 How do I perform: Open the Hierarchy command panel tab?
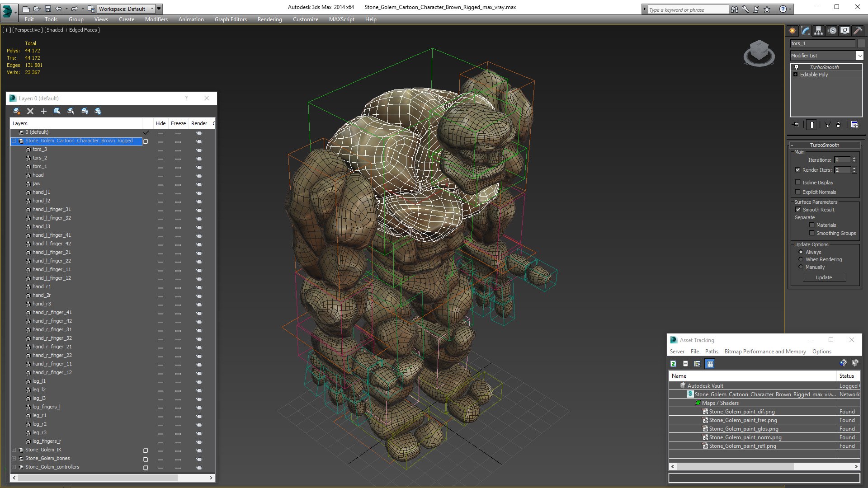coord(819,31)
